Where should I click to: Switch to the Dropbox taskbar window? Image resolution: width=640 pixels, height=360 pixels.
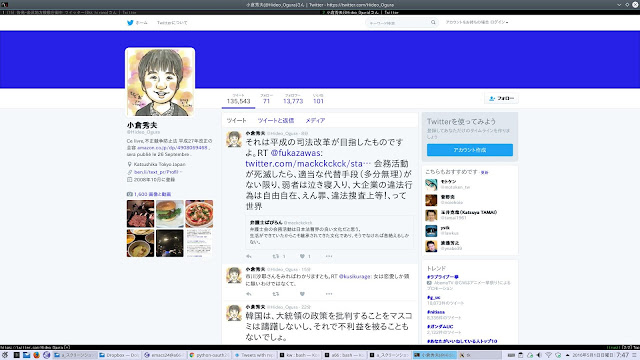(x=119, y=355)
